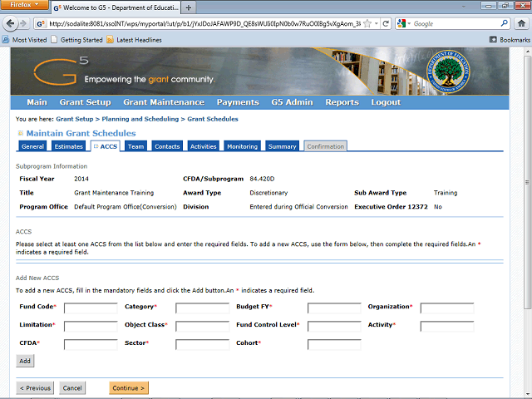
Task: Open the Firefox Home page icon
Action: tap(521, 23)
